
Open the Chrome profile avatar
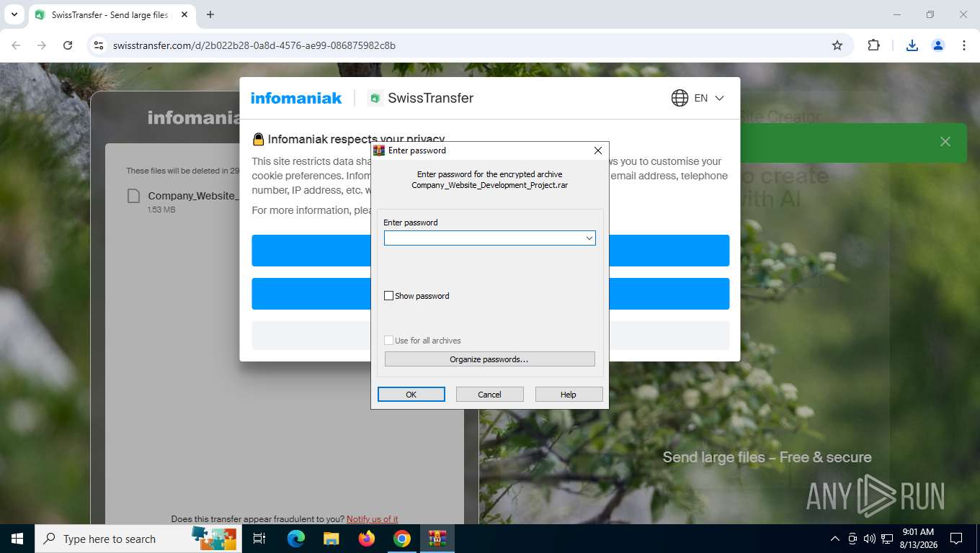click(938, 45)
